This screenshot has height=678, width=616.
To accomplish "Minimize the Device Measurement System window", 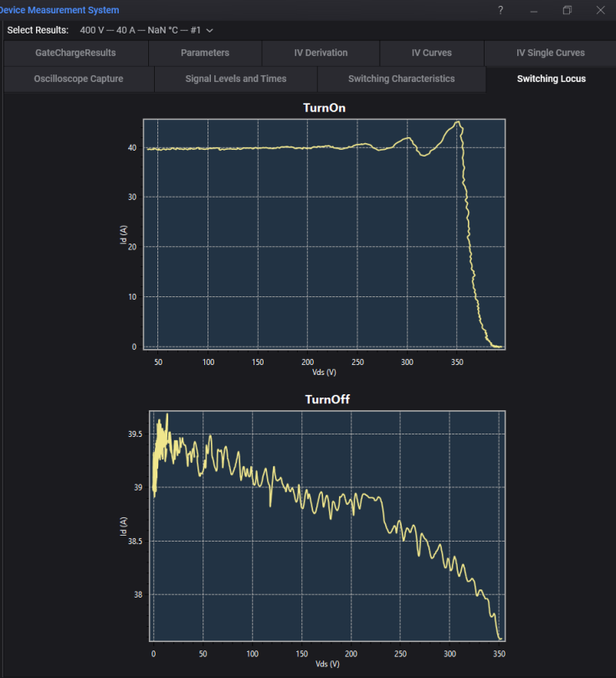I will pyautogui.click(x=534, y=10).
